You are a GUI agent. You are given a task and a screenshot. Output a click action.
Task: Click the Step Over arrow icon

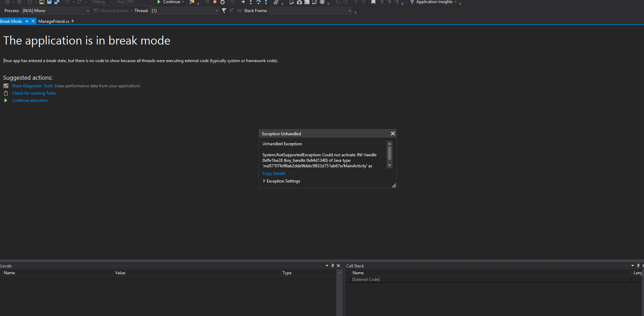(x=258, y=2)
